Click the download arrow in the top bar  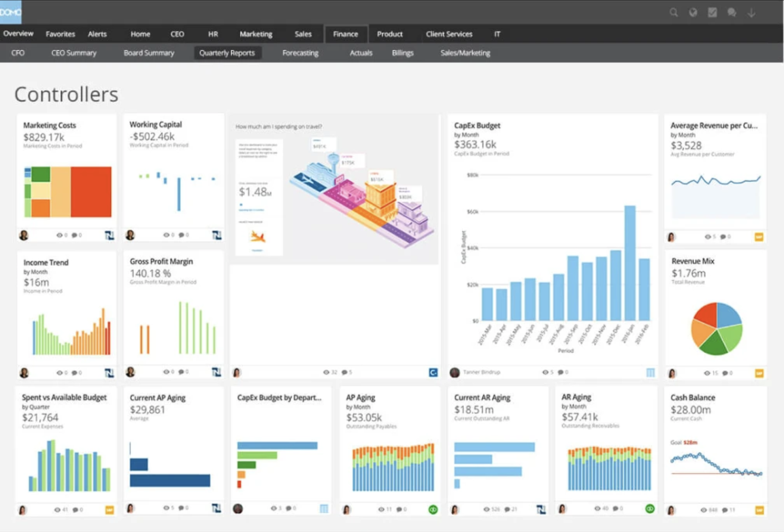(751, 12)
